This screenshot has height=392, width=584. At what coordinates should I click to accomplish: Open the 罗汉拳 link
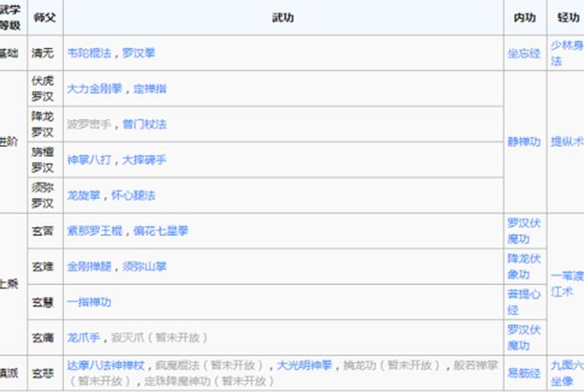(x=138, y=53)
